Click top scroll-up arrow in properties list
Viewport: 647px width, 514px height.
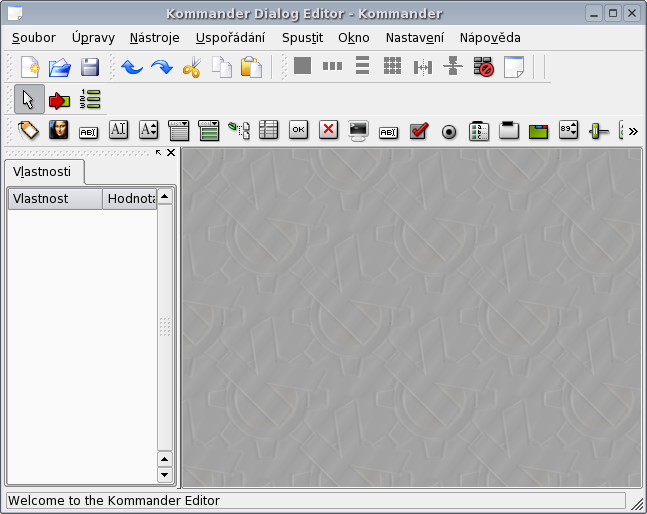pos(165,196)
